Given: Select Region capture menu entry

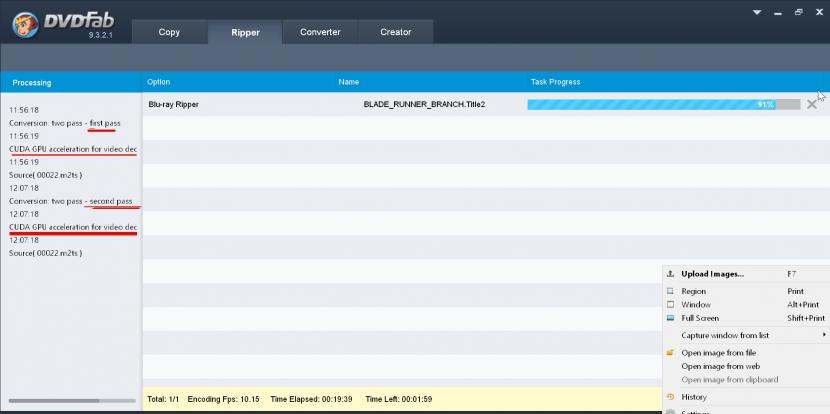Looking at the screenshot, I should click(x=693, y=291).
